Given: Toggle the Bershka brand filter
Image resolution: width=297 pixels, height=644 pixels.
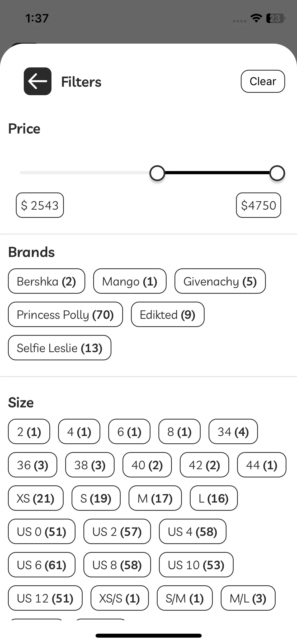Looking at the screenshot, I should click(x=46, y=281).
